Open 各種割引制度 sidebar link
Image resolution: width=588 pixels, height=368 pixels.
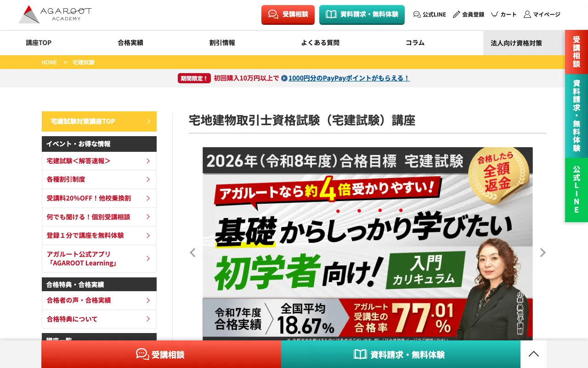99,179
